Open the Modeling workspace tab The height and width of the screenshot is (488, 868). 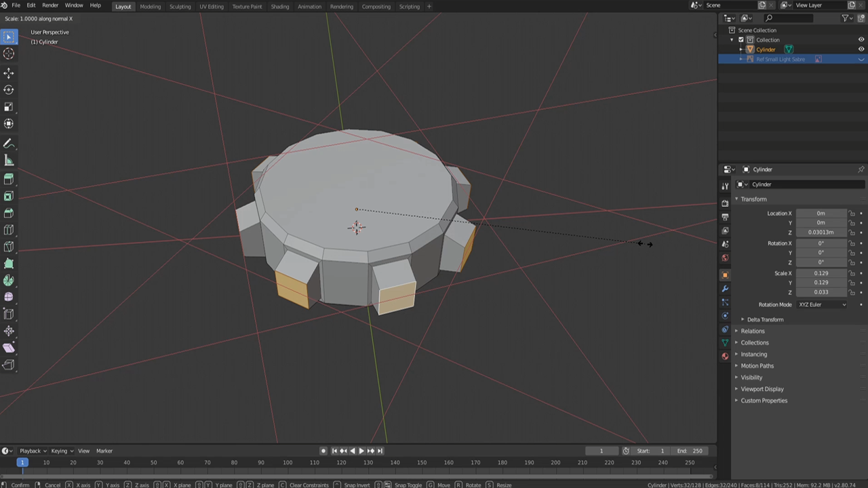pyautogui.click(x=150, y=6)
